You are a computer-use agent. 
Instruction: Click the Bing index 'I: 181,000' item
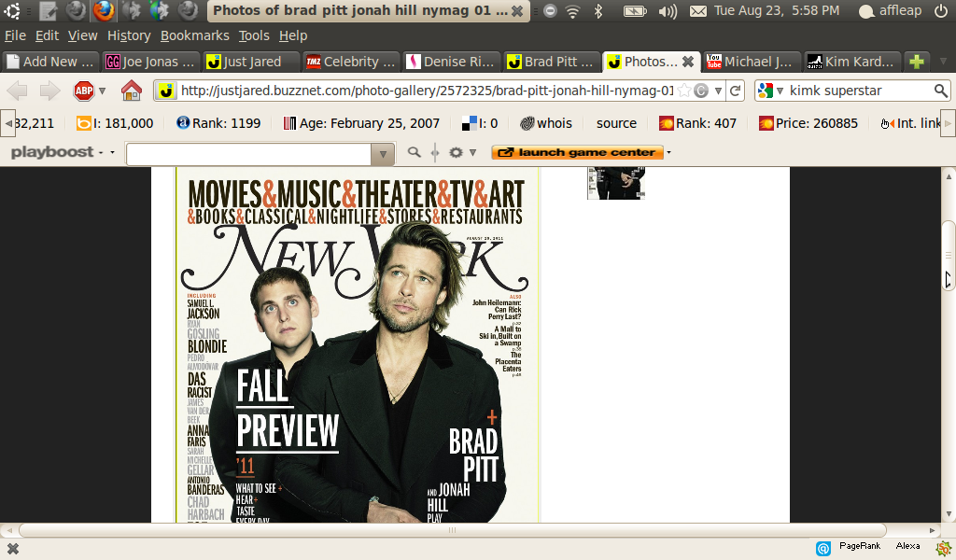point(115,124)
